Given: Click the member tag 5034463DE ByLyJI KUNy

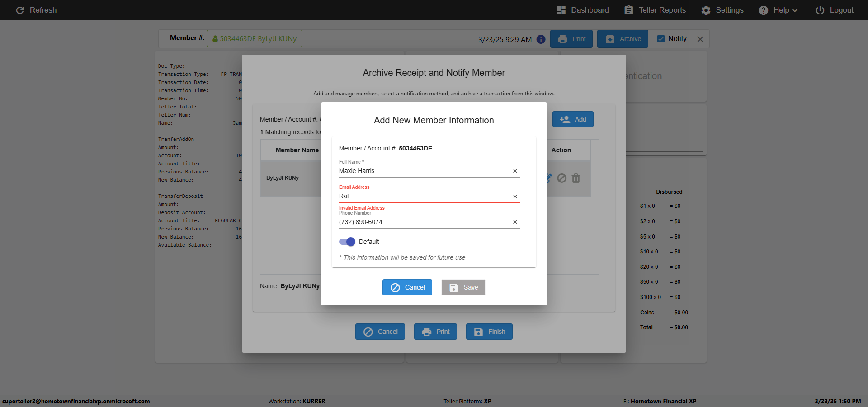Looking at the screenshot, I should click(255, 38).
